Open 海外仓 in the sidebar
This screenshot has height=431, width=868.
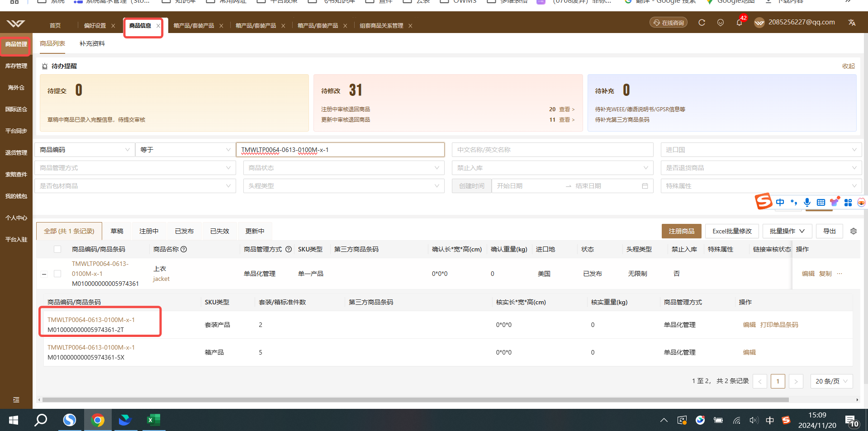coord(16,88)
